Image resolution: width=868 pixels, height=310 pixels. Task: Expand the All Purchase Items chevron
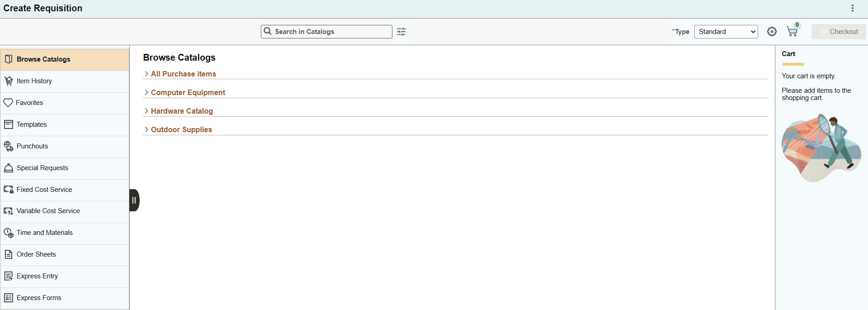(x=146, y=74)
